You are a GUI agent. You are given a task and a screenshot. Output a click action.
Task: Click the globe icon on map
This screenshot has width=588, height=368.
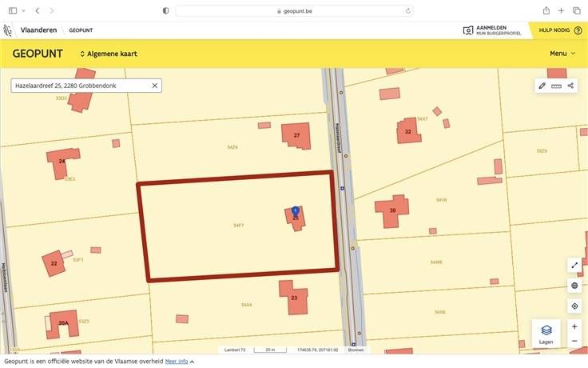pyautogui.click(x=574, y=285)
